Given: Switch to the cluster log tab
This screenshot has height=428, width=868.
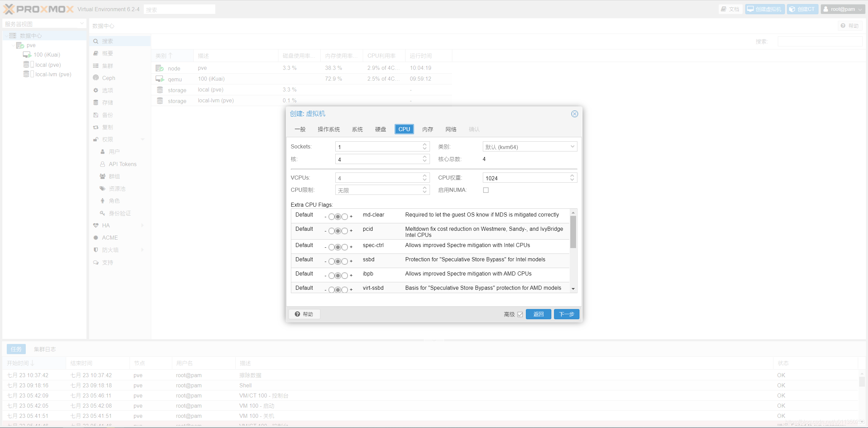Looking at the screenshot, I should point(45,349).
